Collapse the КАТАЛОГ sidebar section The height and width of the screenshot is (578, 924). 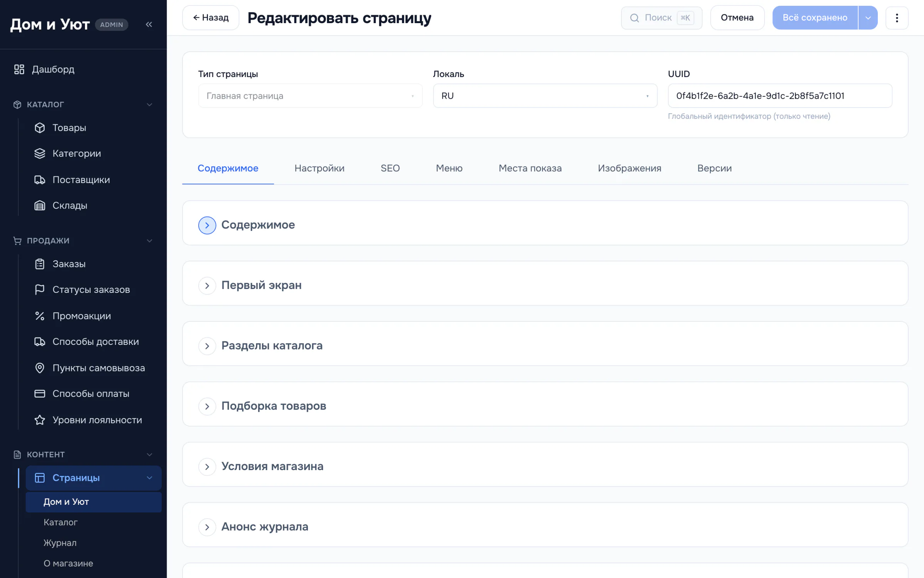click(x=149, y=104)
